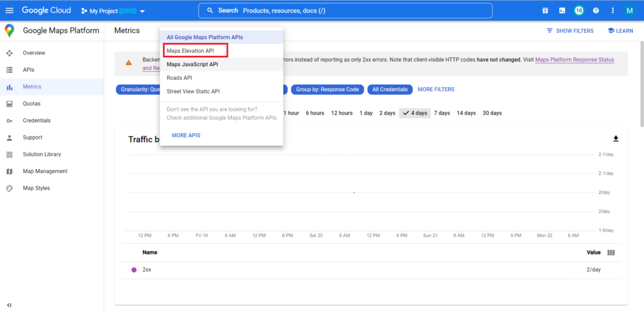Activate Cloud Shell terminal icon

(x=562, y=11)
